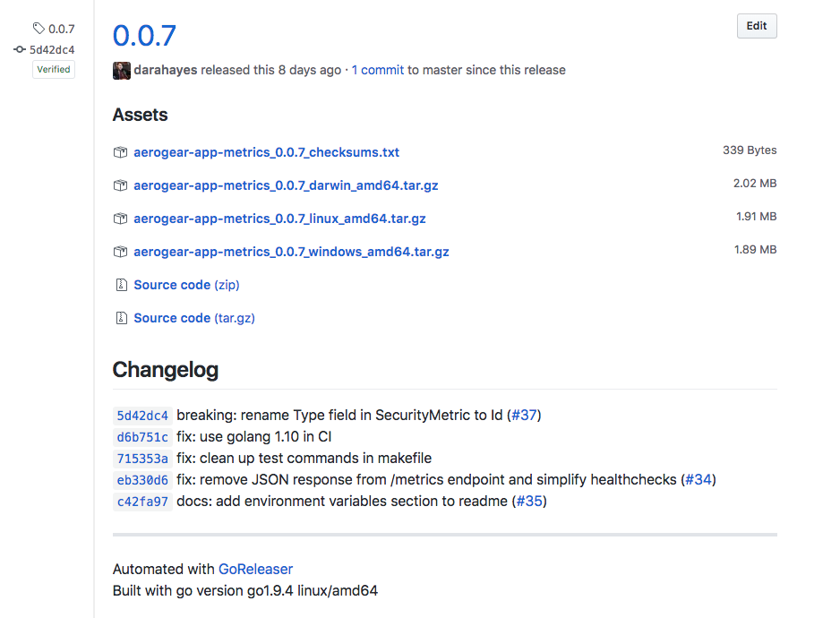Click package icon for windows_amd64 asset
840x618 pixels.
tap(121, 252)
